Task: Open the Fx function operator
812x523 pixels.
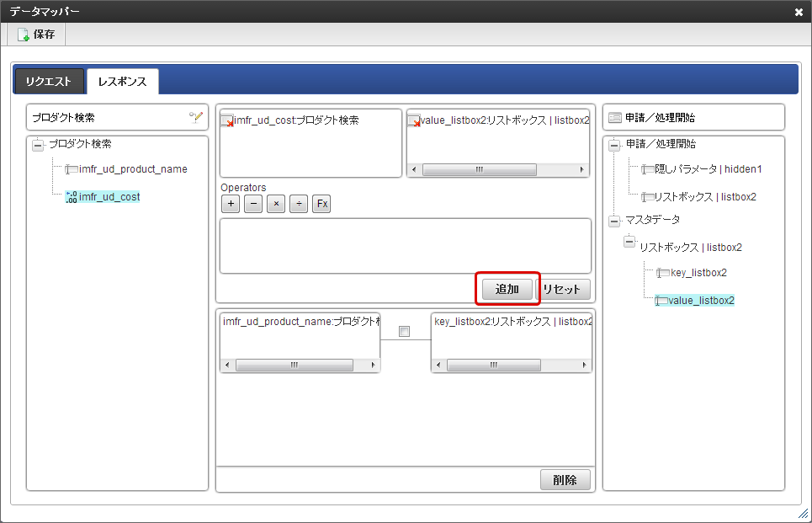Action: pos(321,204)
